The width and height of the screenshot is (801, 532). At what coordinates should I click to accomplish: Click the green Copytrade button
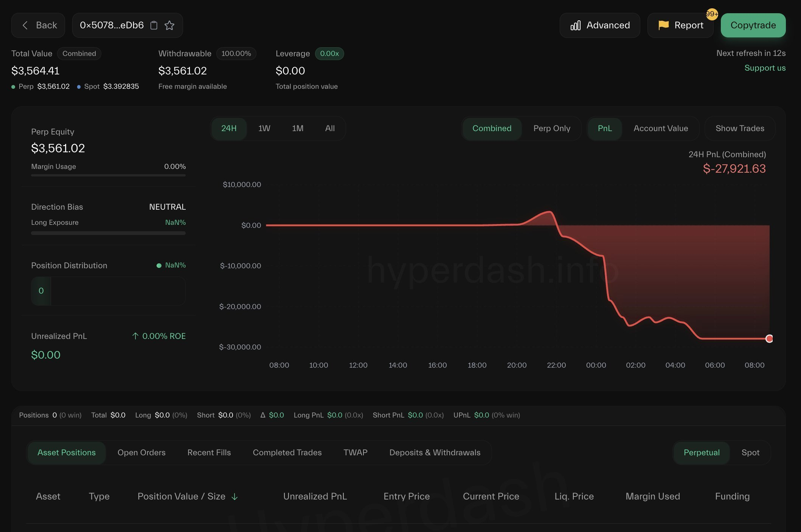pyautogui.click(x=753, y=25)
